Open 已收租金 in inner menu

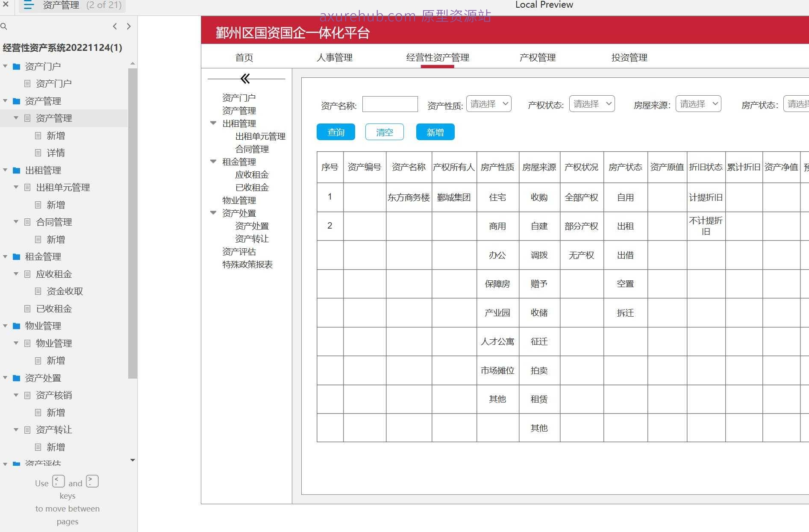point(252,188)
